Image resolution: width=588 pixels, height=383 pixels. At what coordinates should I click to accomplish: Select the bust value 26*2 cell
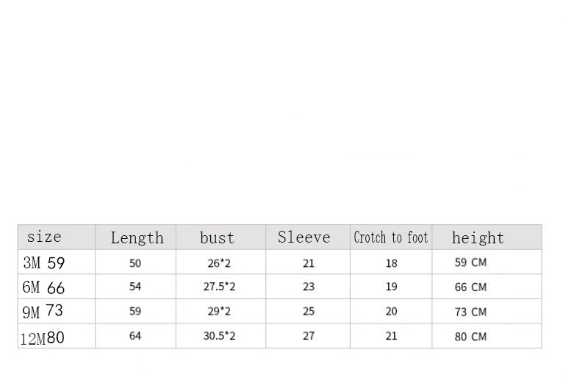[219, 263]
